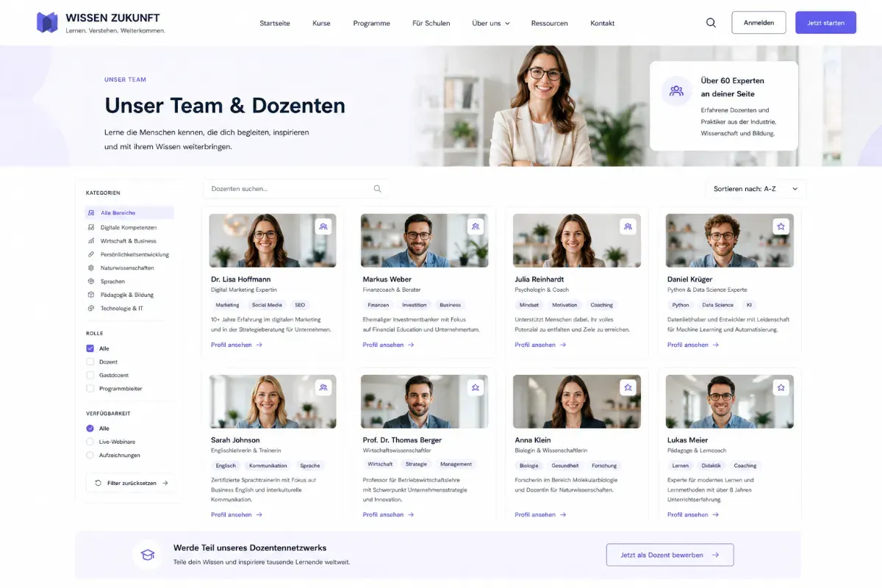Screen dimensions: 882x588
Task: Click the Technologie & IT category icon
Action: (x=91, y=308)
